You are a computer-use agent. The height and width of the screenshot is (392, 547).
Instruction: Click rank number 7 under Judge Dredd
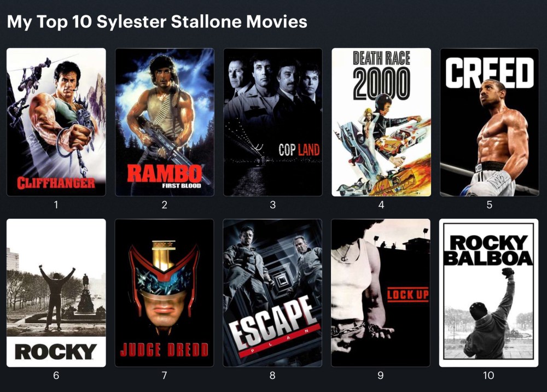tap(164, 375)
